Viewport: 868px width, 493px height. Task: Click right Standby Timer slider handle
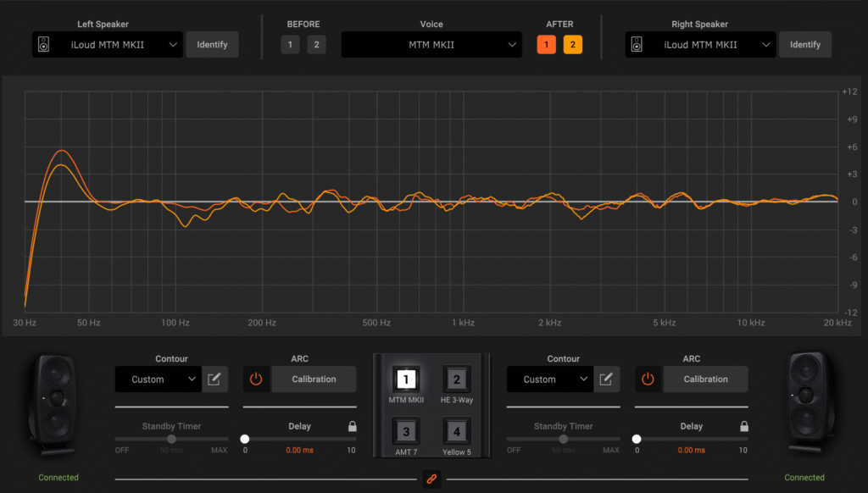click(564, 439)
